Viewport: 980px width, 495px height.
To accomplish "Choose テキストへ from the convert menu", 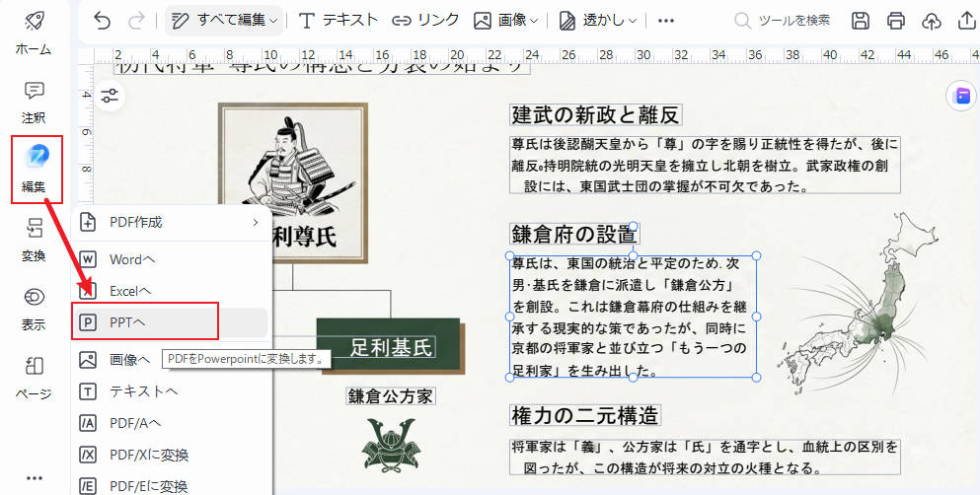I will 170,391.
